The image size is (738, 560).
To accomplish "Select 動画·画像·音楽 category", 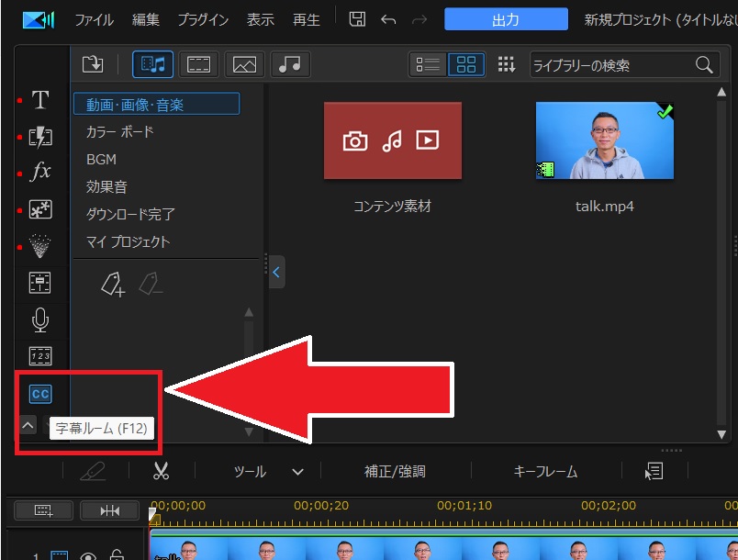I will (156, 104).
